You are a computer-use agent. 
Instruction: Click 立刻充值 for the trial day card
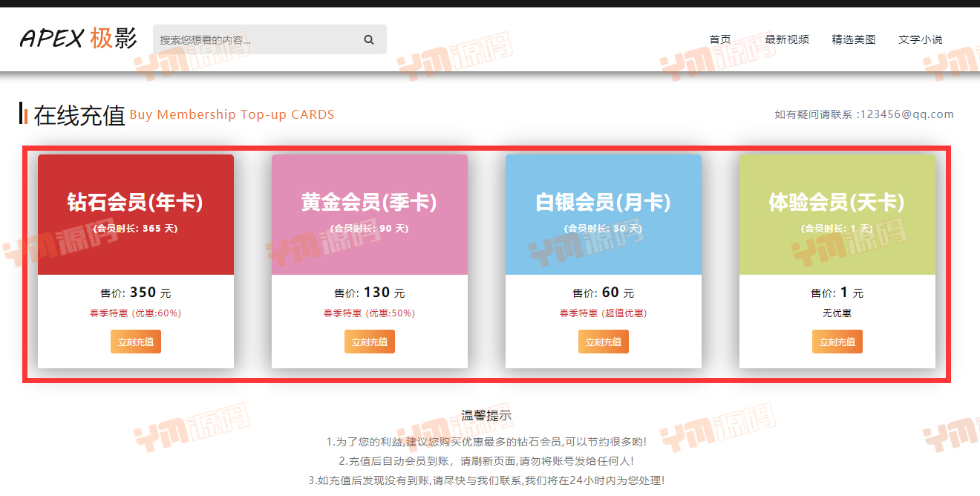pyautogui.click(x=837, y=342)
